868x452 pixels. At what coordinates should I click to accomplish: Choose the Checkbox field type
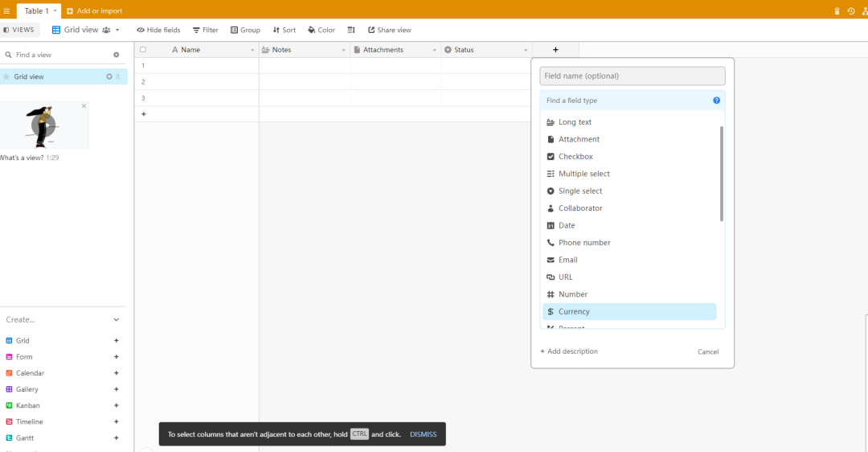tap(575, 157)
